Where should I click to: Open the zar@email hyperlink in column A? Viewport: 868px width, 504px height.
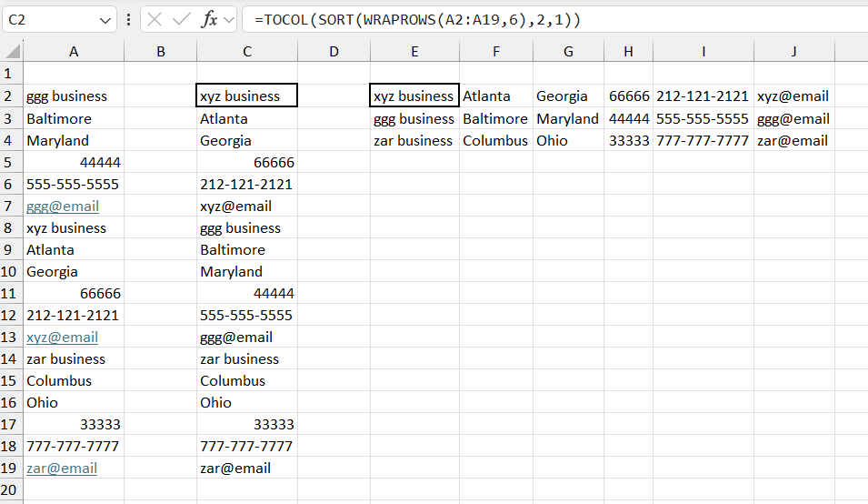coord(62,469)
